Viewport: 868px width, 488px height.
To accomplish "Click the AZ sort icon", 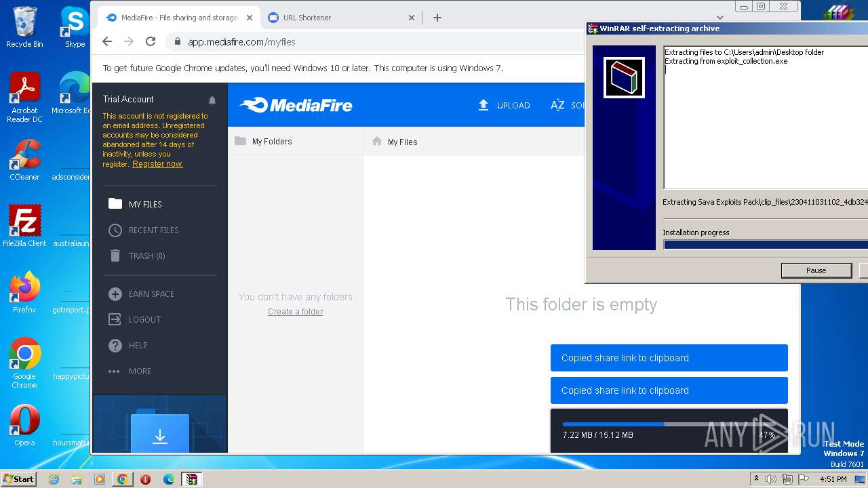I will 557,105.
